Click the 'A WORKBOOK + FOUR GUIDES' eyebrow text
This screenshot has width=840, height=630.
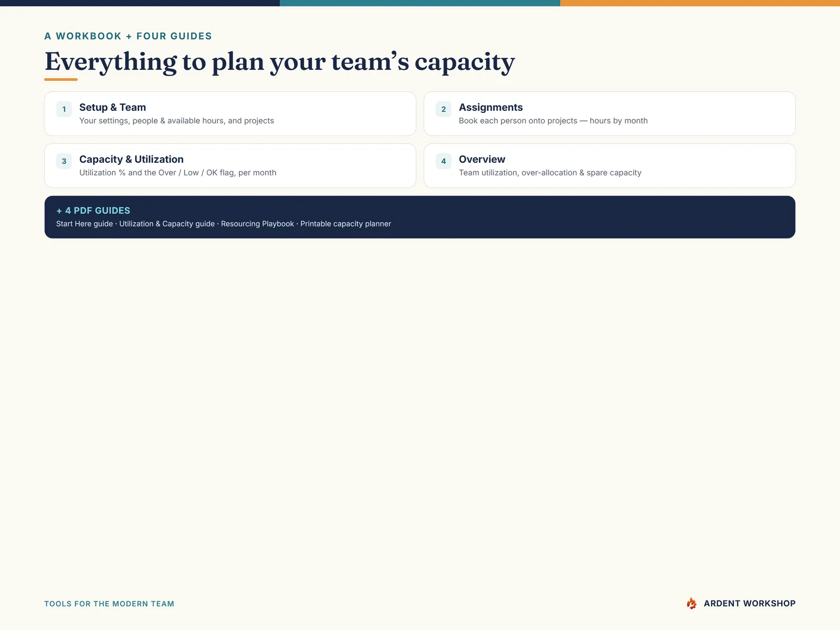point(128,36)
